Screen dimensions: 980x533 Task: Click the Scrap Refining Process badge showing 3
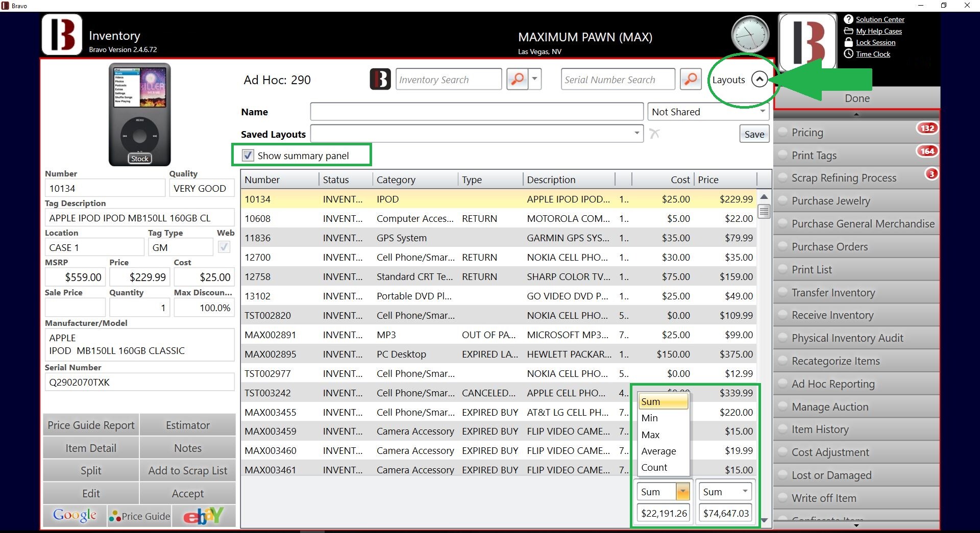coord(932,174)
